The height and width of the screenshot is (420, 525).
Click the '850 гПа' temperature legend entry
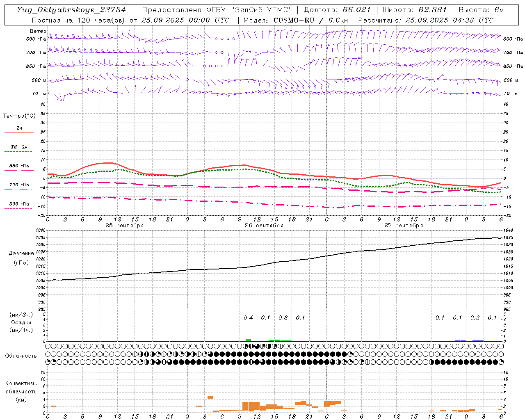tap(19, 166)
